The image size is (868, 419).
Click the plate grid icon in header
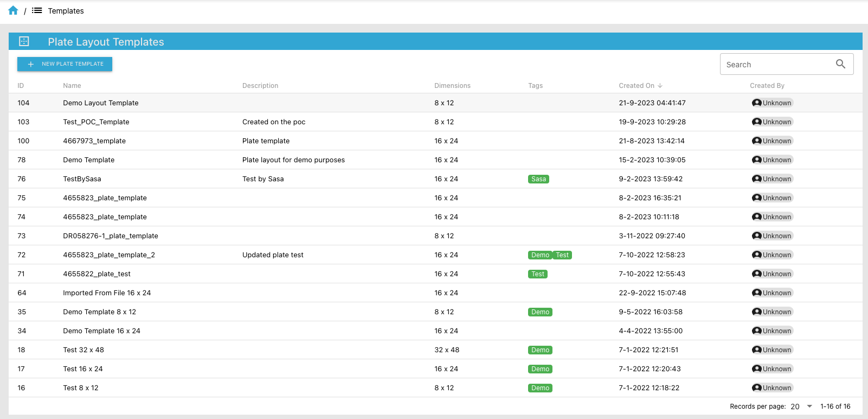point(24,41)
